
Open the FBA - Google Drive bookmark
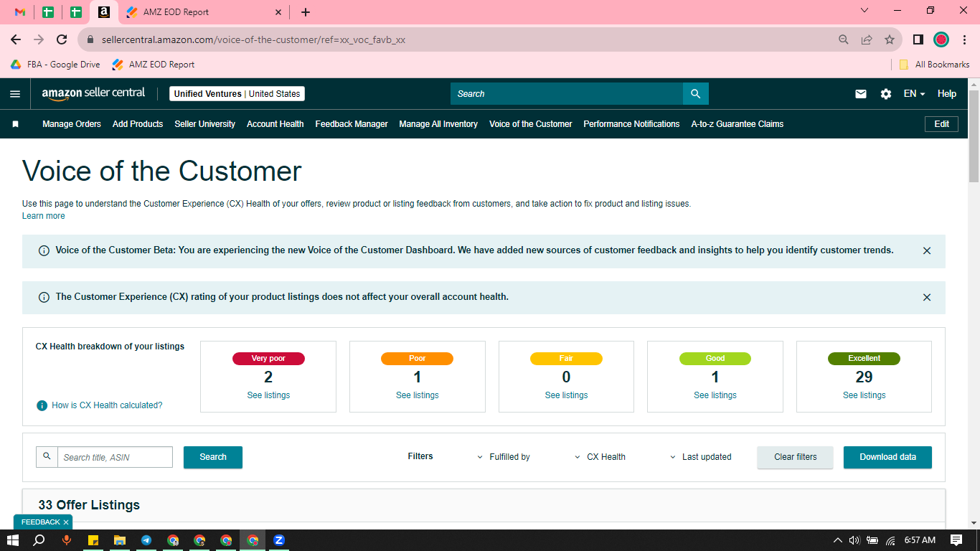55,65
